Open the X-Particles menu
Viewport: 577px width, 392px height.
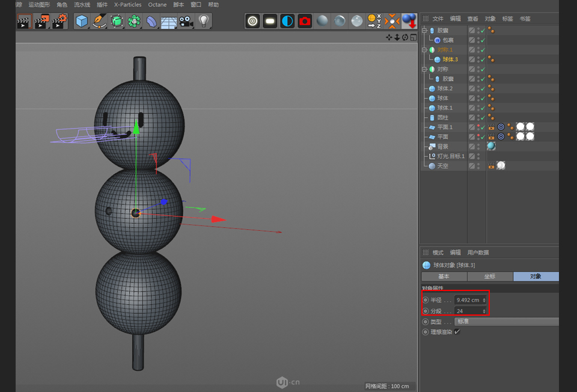(x=127, y=5)
